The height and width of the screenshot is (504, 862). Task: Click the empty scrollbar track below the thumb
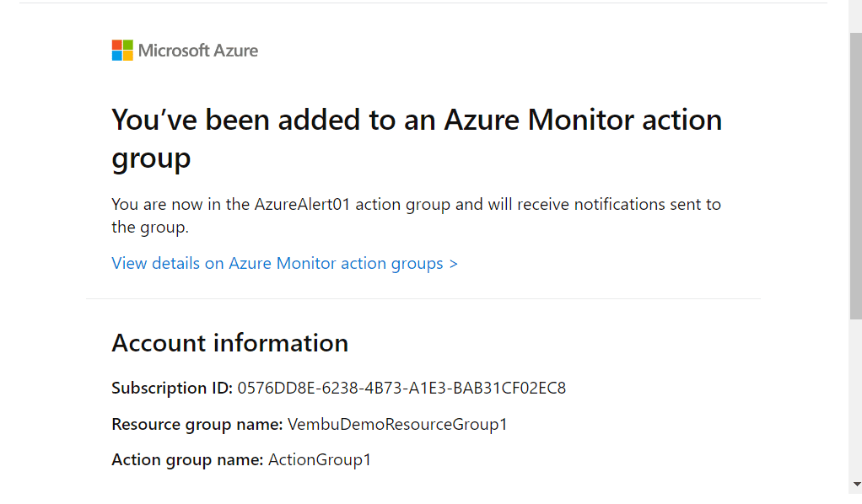coord(855,399)
